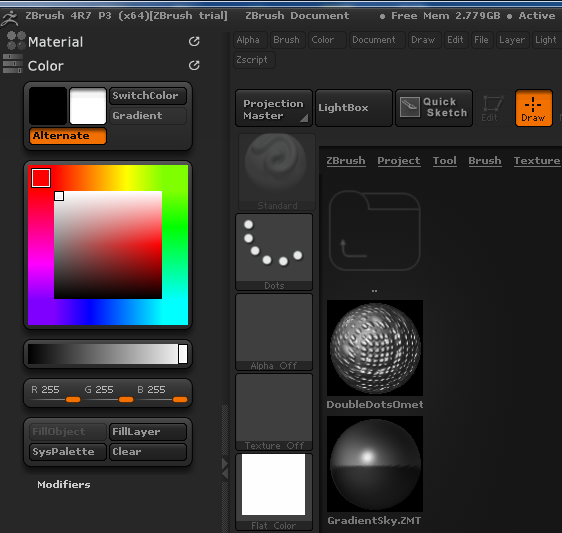Select the white main color swatch
The width and height of the screenshot is (562, 533).
click(88, 106)
